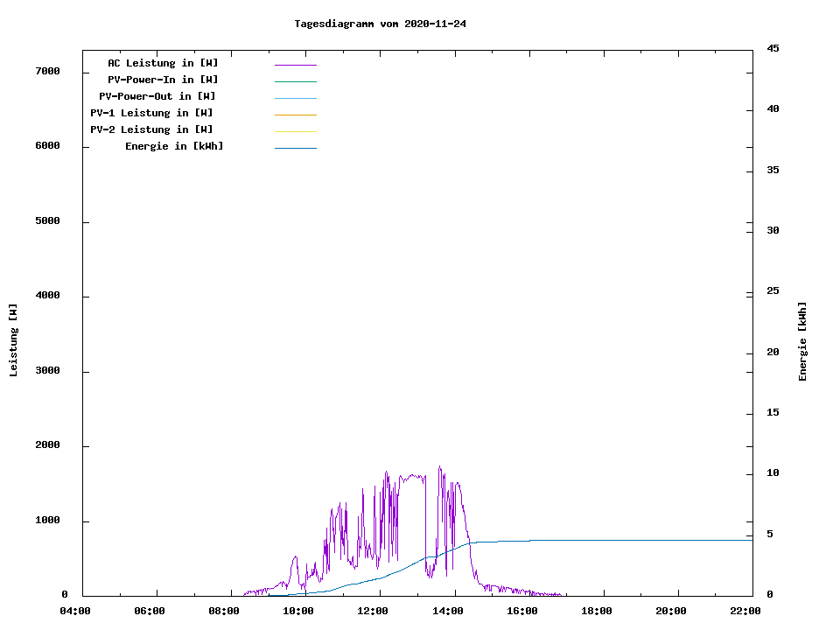Click the Leistung [W] left axis title

14,340
